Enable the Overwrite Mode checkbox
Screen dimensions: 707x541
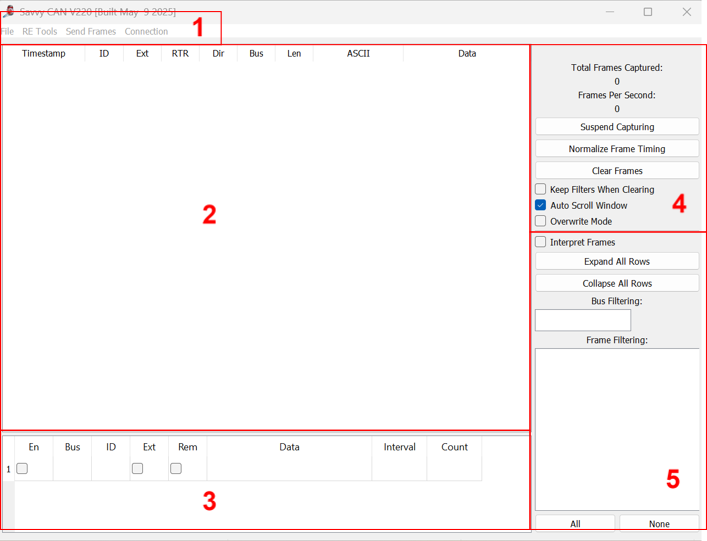pyautogui.click(x=541, y=221)
